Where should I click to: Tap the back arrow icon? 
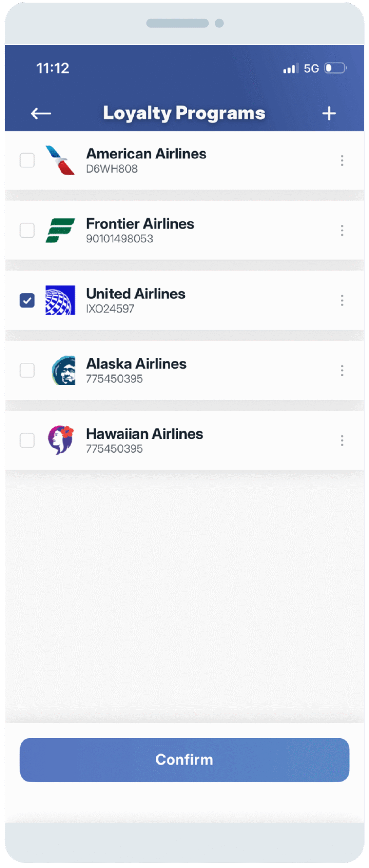click(x=41, y=113)
